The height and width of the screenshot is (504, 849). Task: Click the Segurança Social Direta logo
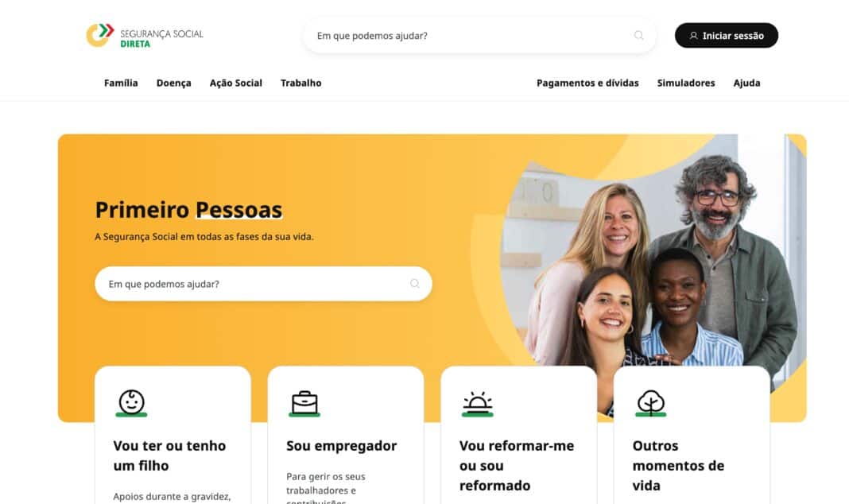(145, 35)
